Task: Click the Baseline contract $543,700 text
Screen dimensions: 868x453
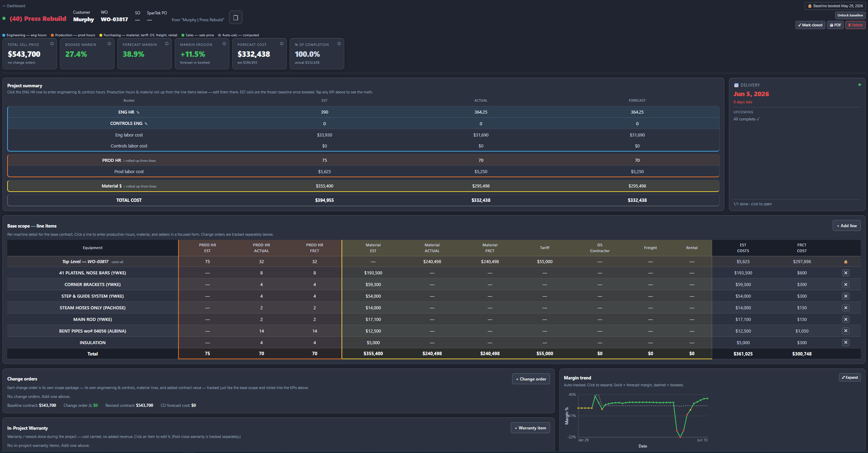Action: 32,405
